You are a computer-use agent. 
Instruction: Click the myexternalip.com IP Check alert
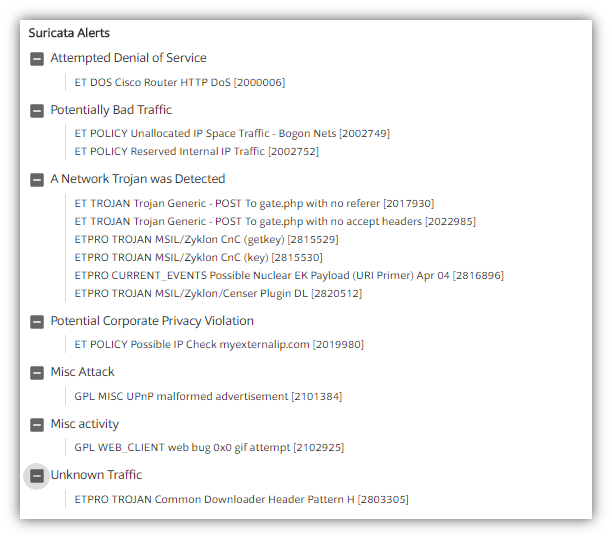click(219, 344)
